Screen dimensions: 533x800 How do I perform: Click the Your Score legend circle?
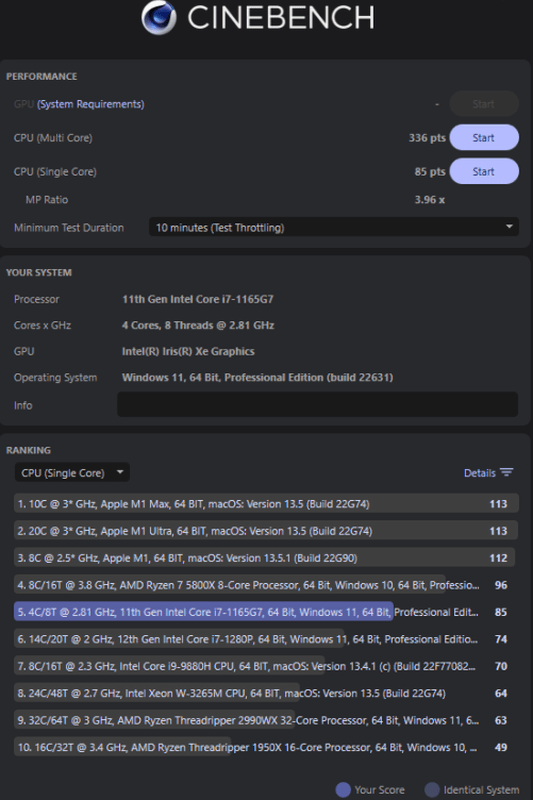(343, 789)
